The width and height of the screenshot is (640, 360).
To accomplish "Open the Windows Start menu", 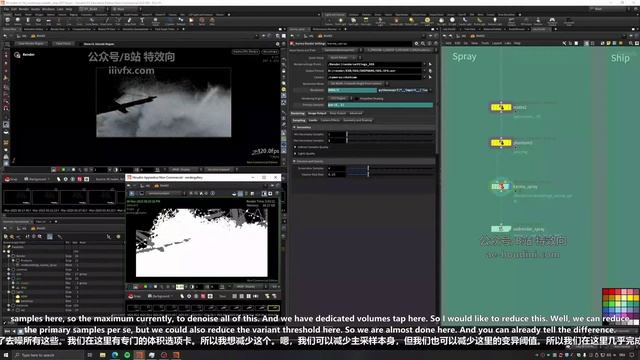I will point(6,355).
